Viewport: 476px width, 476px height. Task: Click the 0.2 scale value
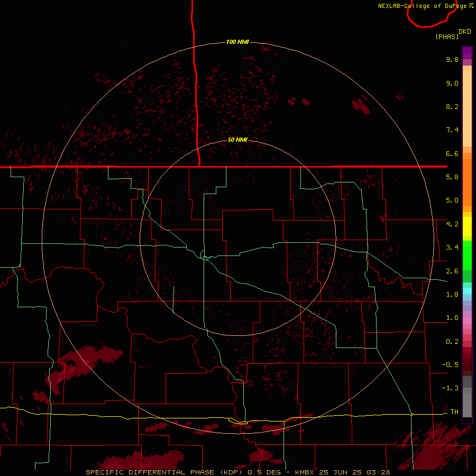[452, 342]
